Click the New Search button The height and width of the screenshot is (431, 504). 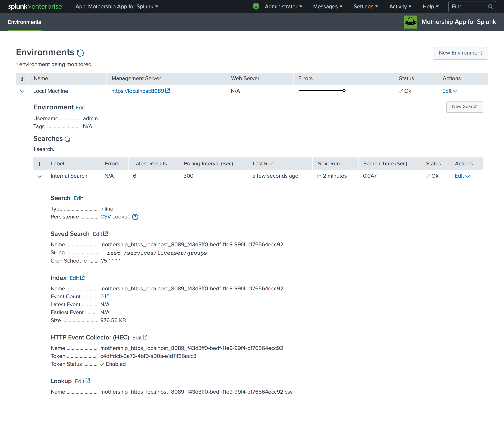[465, 107]
